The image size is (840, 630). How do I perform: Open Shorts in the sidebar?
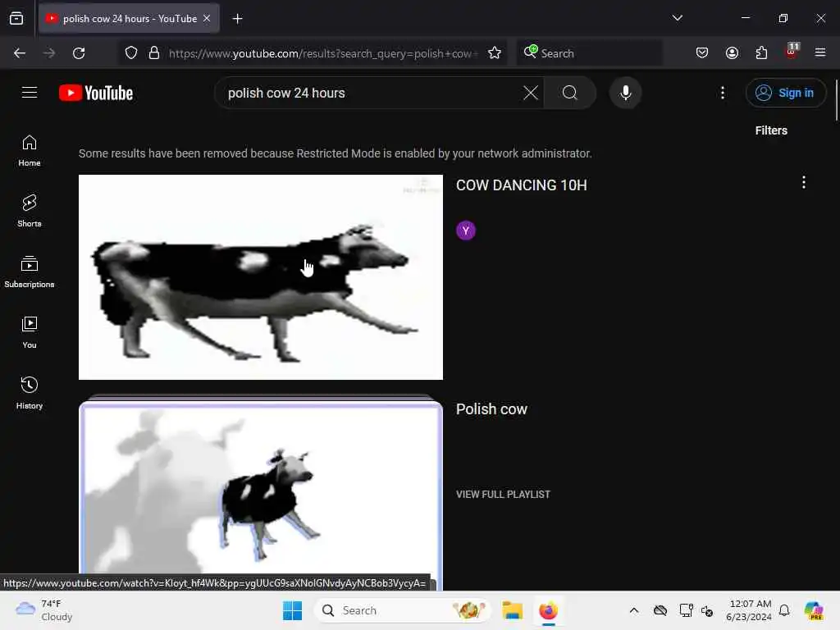(x=30, y=211)
